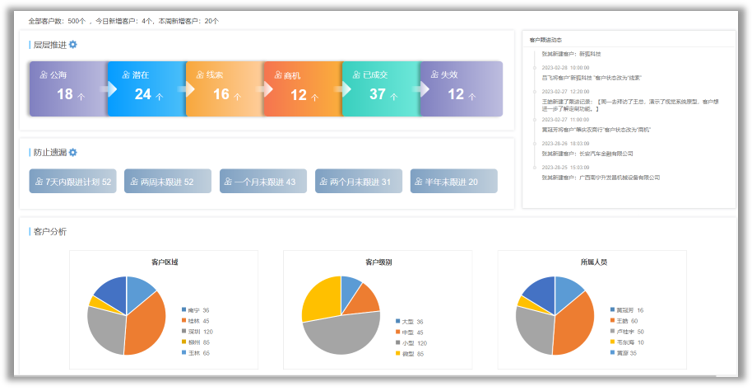
Task: Click person icon on 7天内跟进计划 button
Action: point(39,182)
